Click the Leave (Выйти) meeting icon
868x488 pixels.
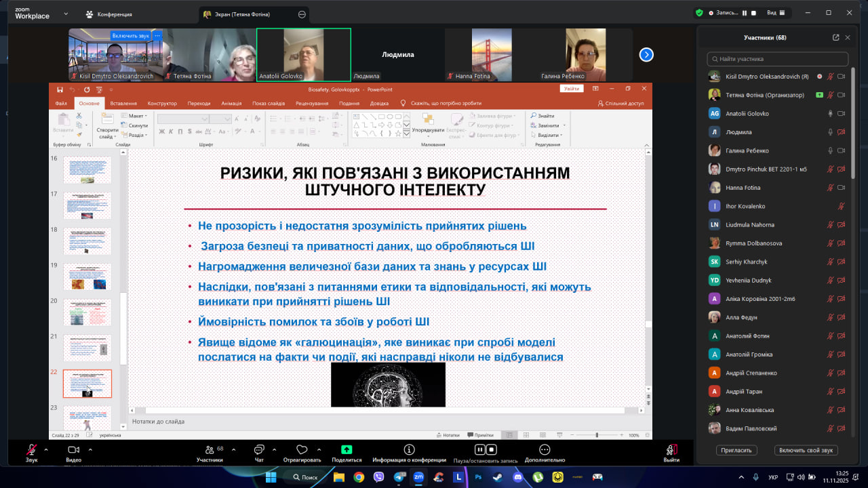(x=671, y=449)
